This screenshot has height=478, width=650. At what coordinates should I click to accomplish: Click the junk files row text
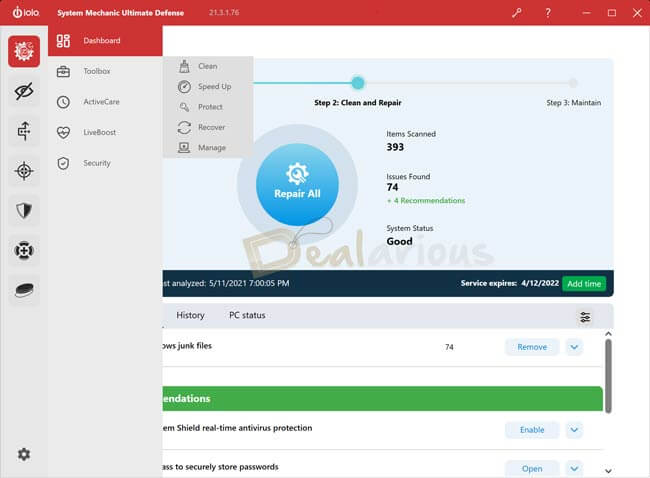click(187, 346)
